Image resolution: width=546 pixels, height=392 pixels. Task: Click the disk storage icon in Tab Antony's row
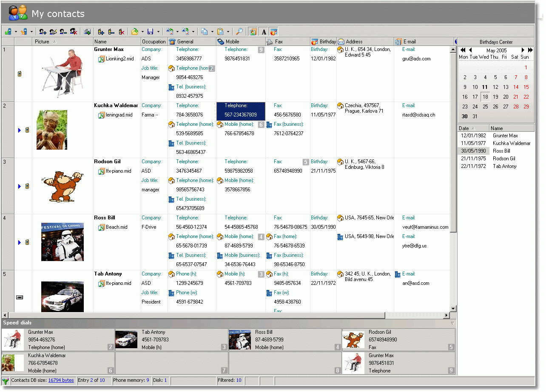coord(19,297)
